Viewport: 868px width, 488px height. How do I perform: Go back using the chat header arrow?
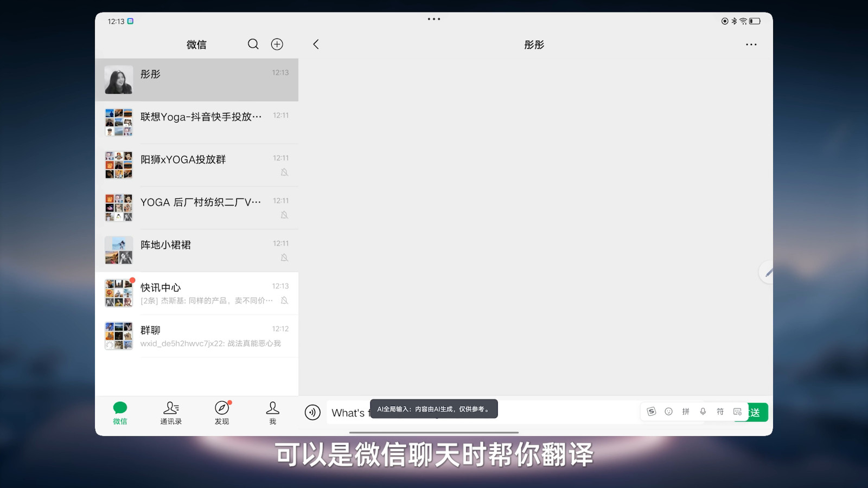tap(316, 44)
